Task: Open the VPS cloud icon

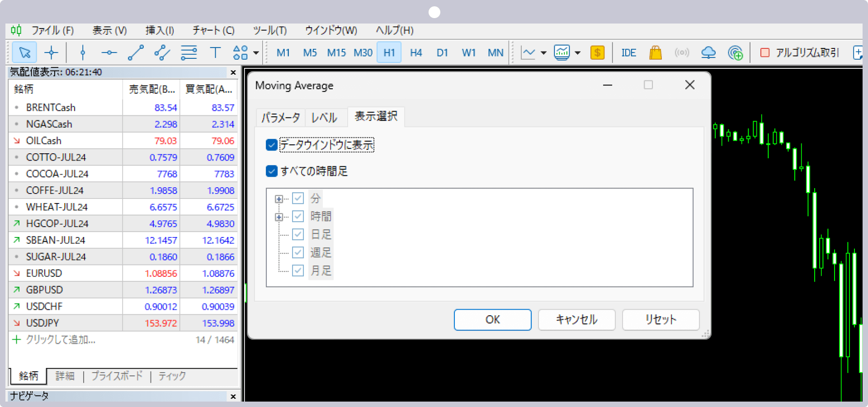Action: pos(708,53)
